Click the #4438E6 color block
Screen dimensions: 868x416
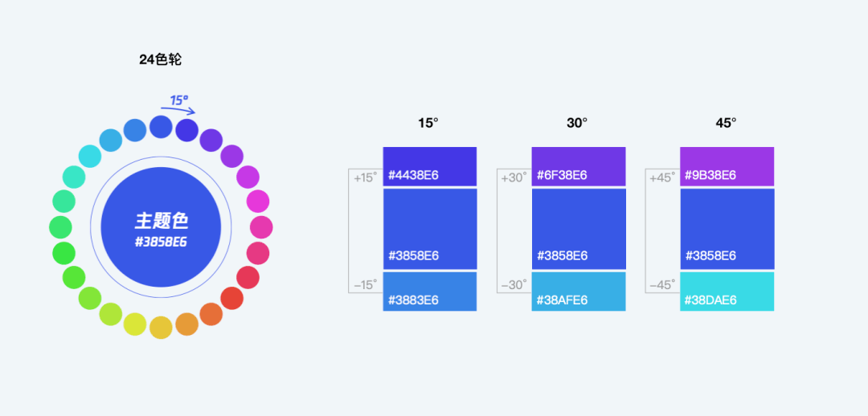point(429,166)
